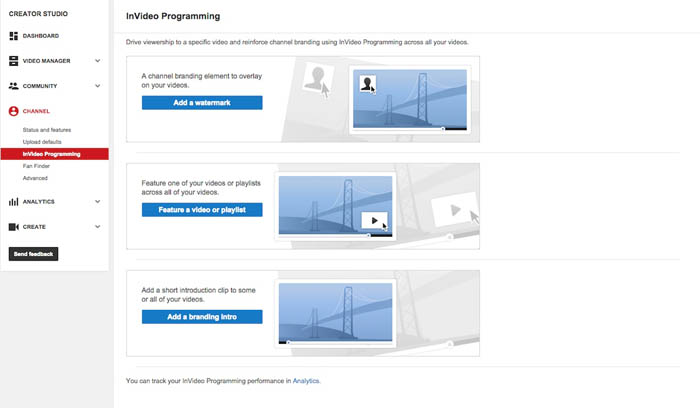
Task: Open the Dashboard menu item
Action: 41,36
